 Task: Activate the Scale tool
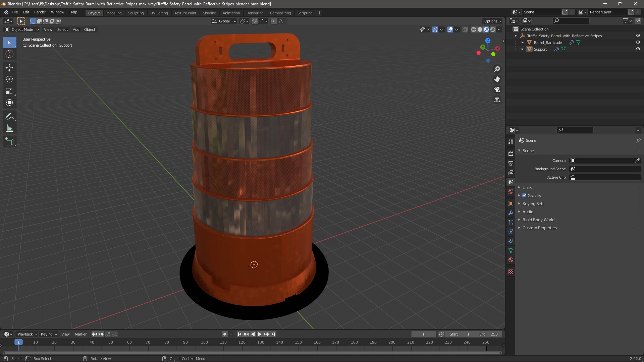point(9,91)
